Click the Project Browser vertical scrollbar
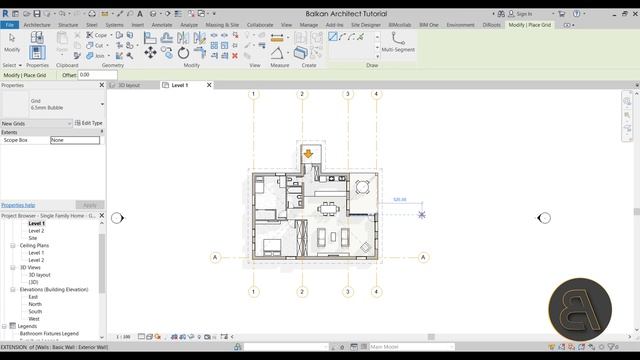Image resolution: width=640 pixels, height=360 pixels. 102,263
